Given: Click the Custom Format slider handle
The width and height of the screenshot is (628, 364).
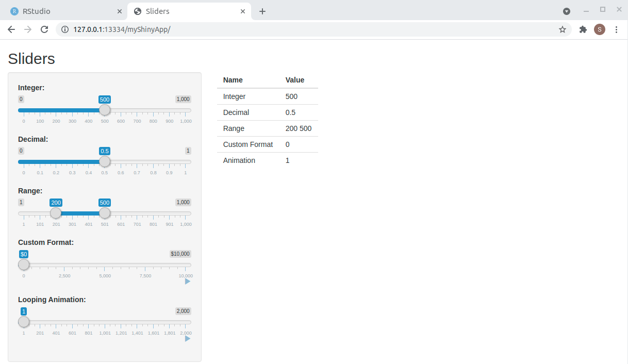Looking at the screenshot, I should click(x=24, y=264).
